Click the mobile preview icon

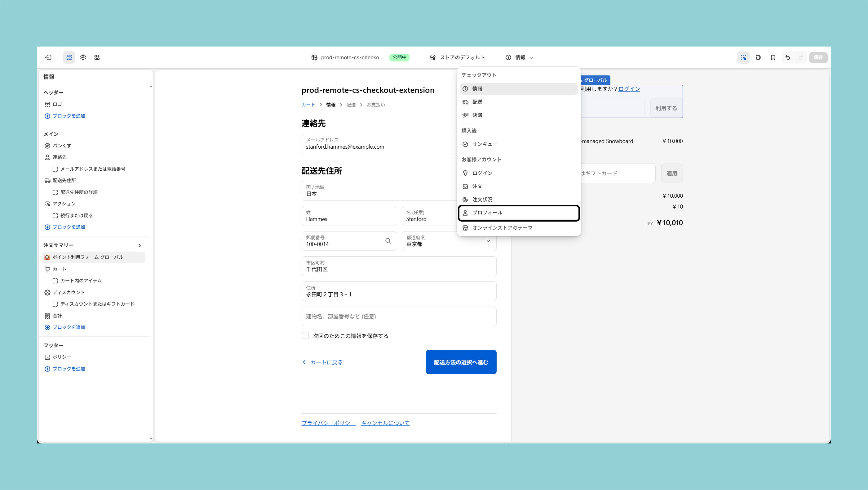pyautogui.click(x=773, y=57)
